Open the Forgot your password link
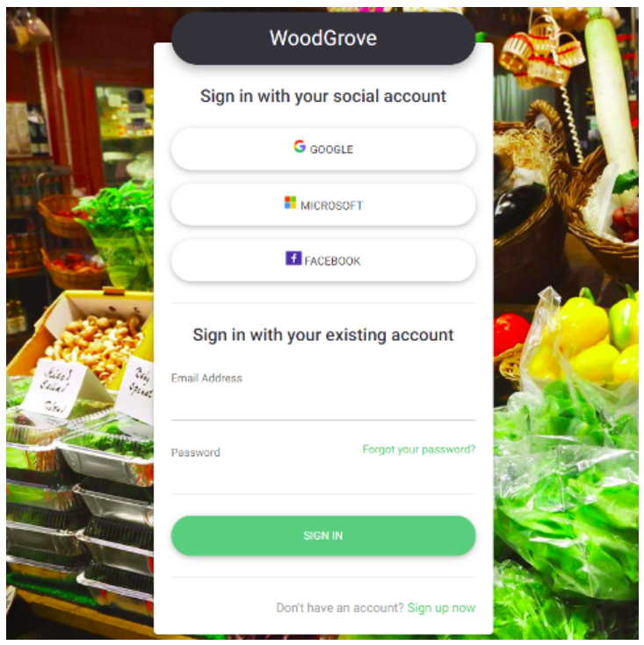 click(419, 449)
